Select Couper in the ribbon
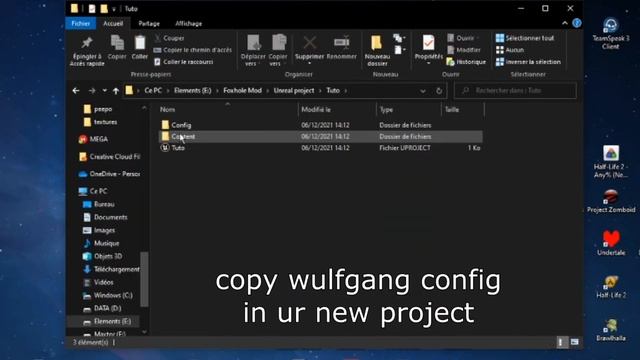 169,38
